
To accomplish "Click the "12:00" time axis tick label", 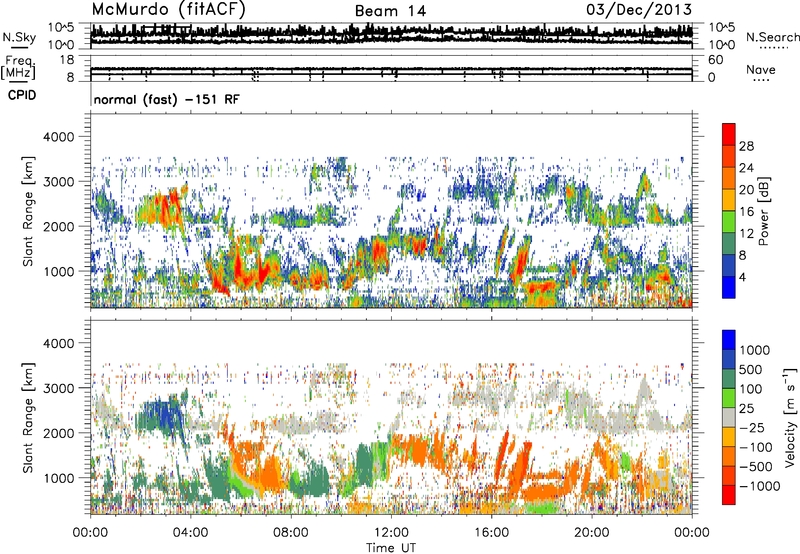I will [391, 533].
